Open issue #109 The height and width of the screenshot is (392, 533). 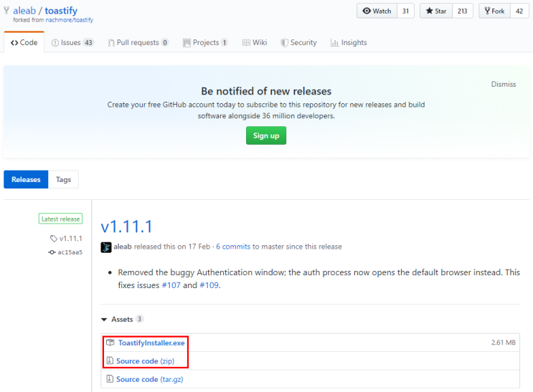pyautogui.click(x=209, y=285)
